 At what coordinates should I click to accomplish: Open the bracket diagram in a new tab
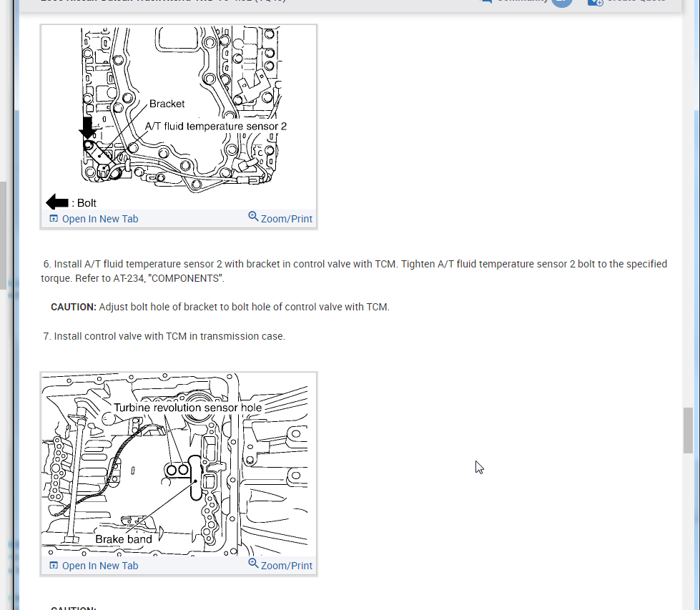click(x=94, y=219)
